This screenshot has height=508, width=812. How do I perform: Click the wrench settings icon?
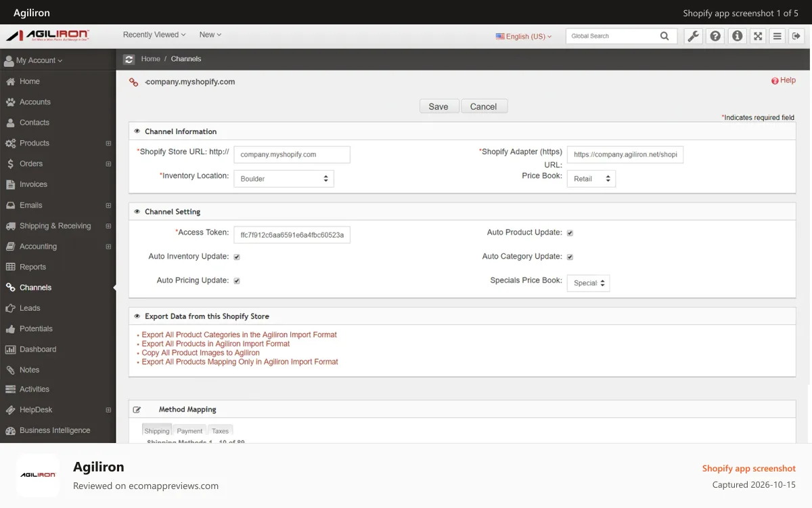click(x=693, y=37)
